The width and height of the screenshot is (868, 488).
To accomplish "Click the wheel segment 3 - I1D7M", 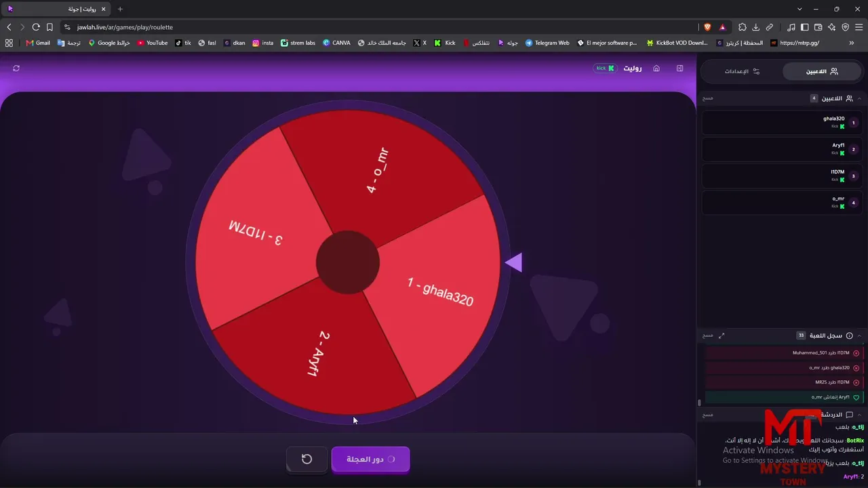I will 256,234.
